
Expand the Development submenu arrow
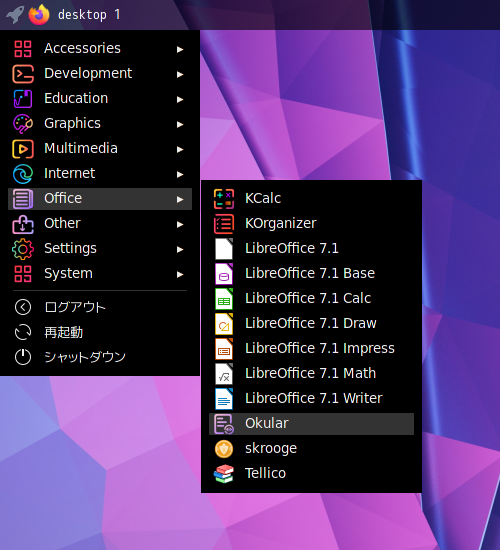pyautogui.click(x=180, y=74)
